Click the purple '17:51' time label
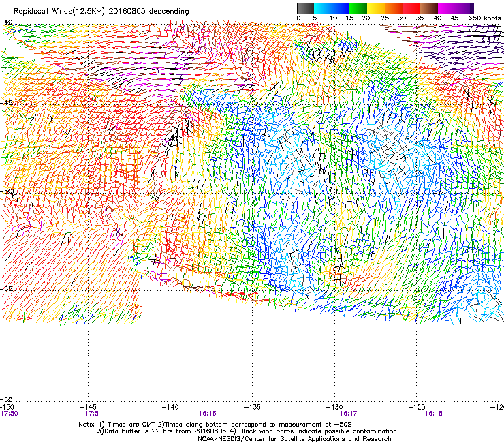 (x=93, y=414)
